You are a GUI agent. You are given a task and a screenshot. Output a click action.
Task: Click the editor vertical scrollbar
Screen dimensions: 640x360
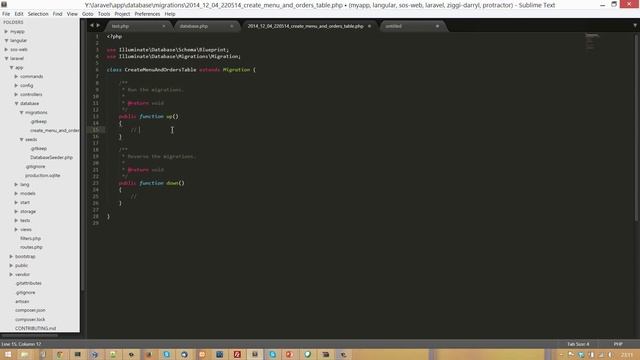pos(636,127)
